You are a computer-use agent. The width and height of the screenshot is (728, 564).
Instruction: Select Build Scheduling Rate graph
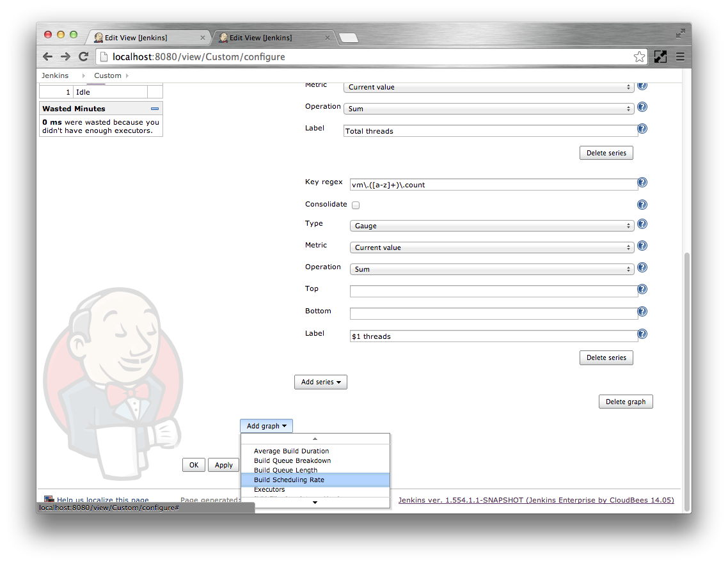315,480
